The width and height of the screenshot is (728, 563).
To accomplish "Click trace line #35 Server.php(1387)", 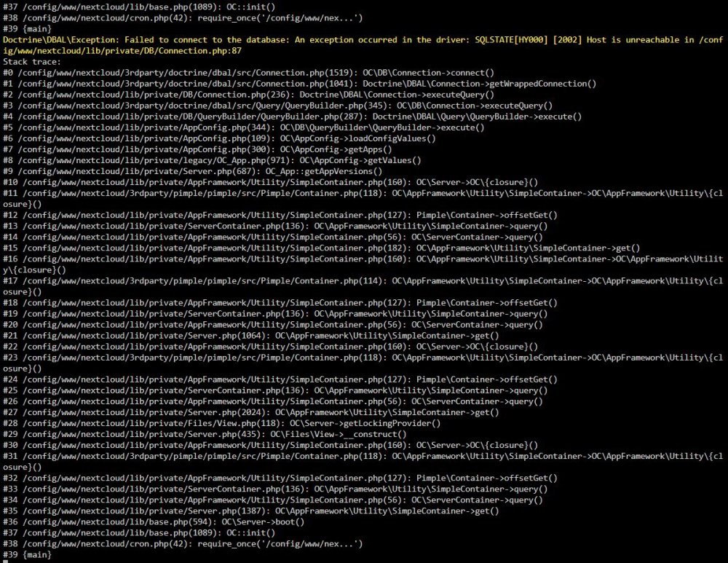I will [x=250, y=511].
